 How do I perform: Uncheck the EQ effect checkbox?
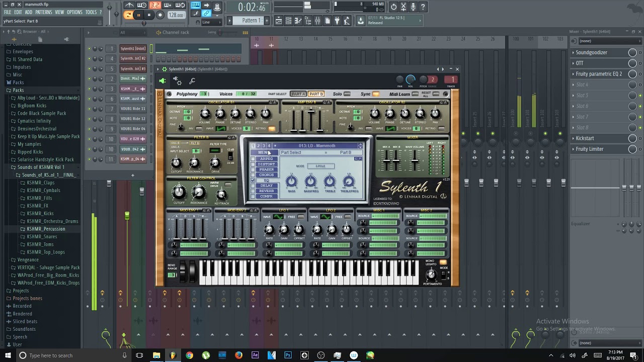253,180
